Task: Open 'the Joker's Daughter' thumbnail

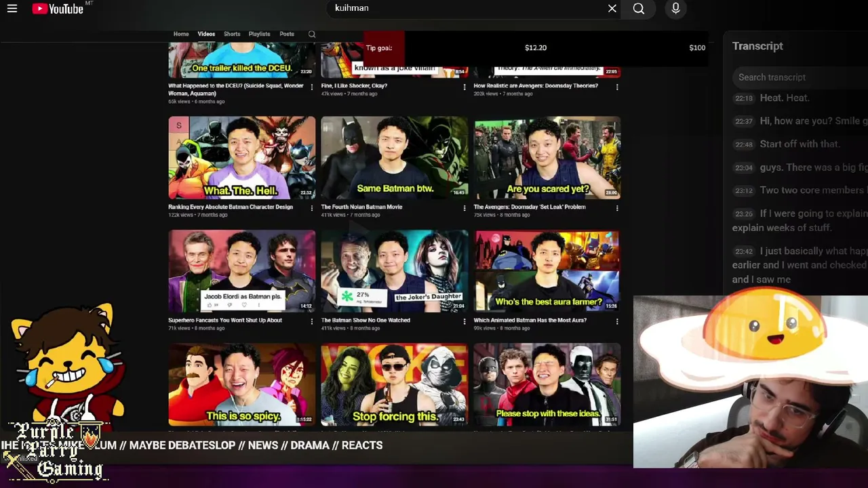Action: (395, 271)
